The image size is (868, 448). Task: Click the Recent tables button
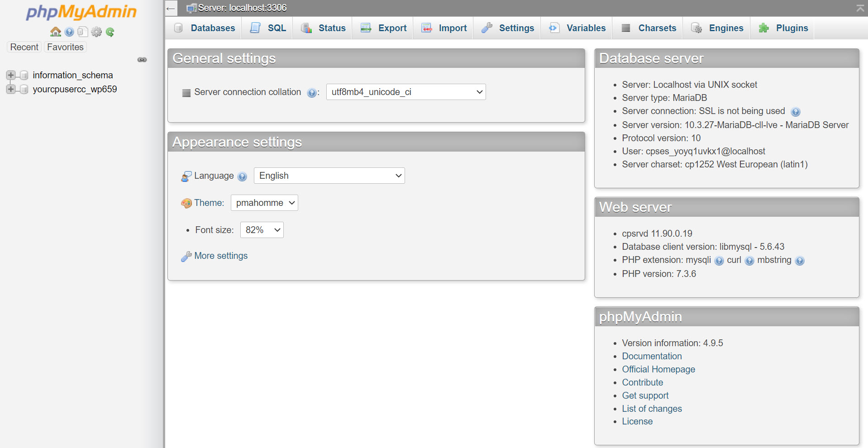pyautogui.click(x=24, y=47)
